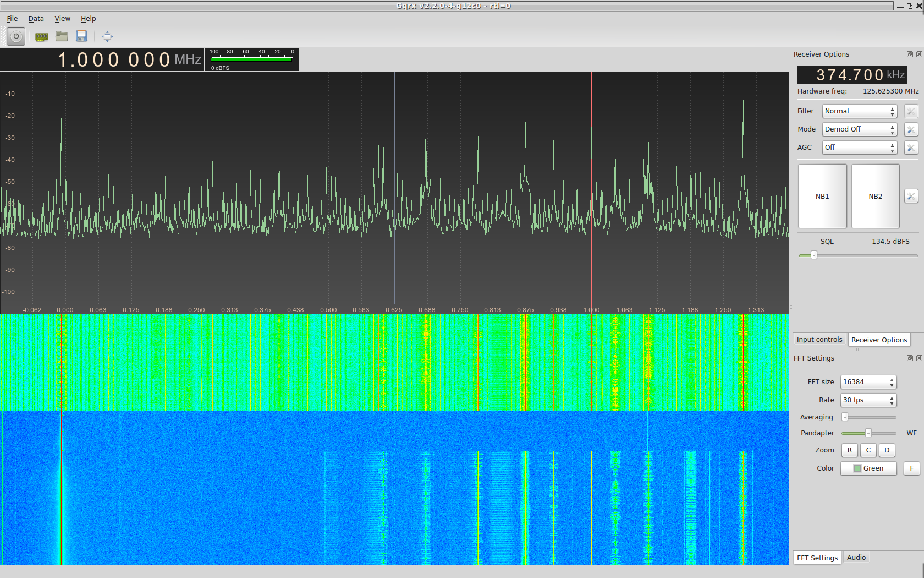Open settings icon beside Mode dropdown

tap(911, 129)
